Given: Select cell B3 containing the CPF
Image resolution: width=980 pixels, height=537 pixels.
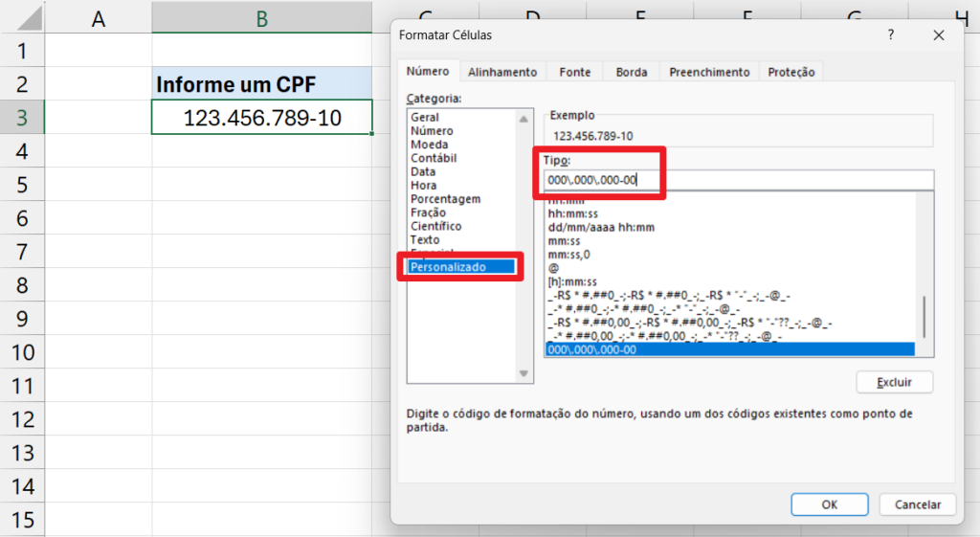Looking at the screenshot, I should coord(261,118).
